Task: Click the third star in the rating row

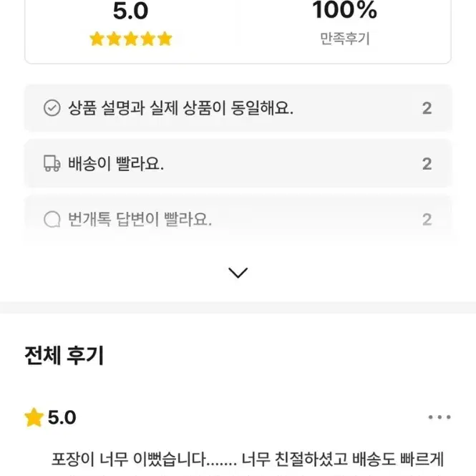Action: tap(131, 39)
